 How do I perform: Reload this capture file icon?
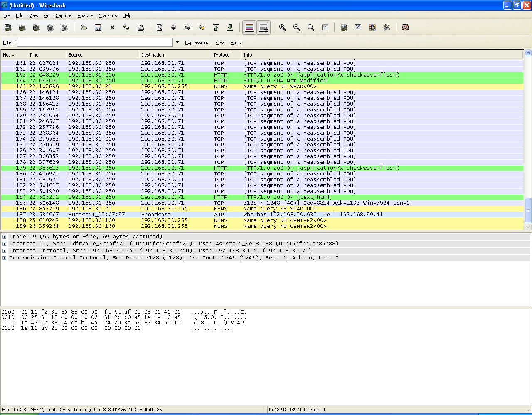pos(126,27)
